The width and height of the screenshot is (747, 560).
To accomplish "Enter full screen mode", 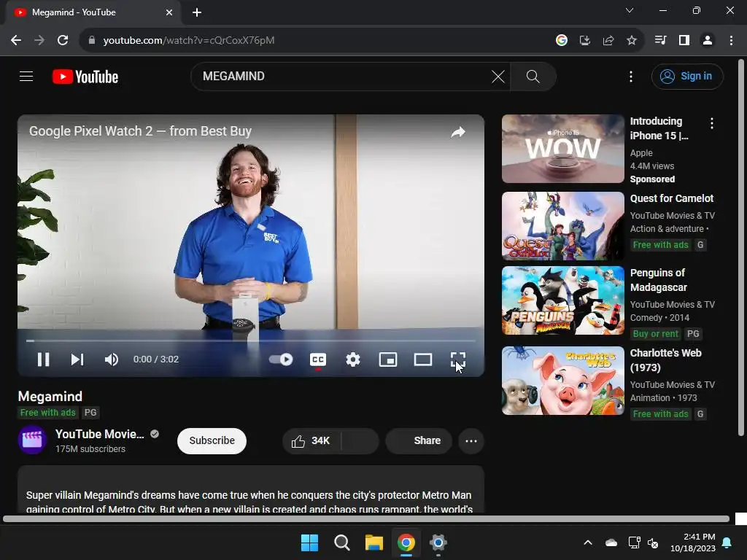I will click(x=458, y=359).
